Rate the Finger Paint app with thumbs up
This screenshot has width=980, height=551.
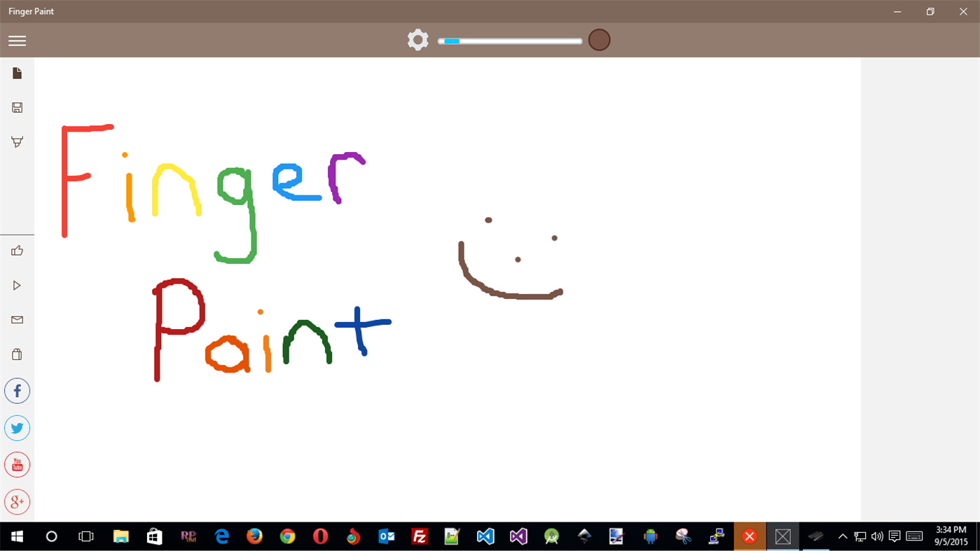(x=17, y=250)
